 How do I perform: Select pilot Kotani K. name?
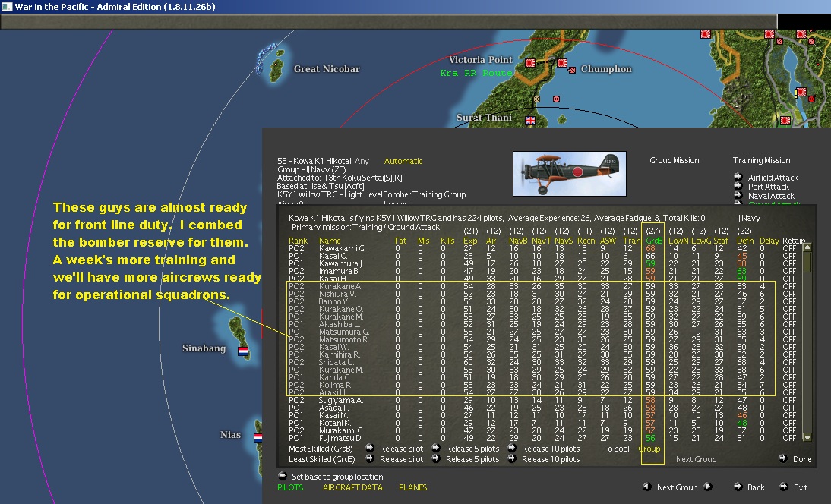(335, 423)
